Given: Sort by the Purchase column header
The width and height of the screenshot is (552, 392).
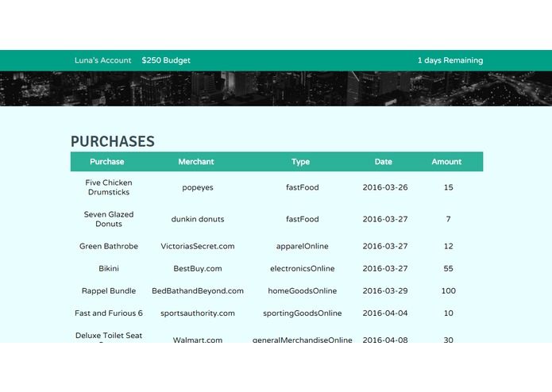Looking at the screenshot, I should [x=106, y=162].
